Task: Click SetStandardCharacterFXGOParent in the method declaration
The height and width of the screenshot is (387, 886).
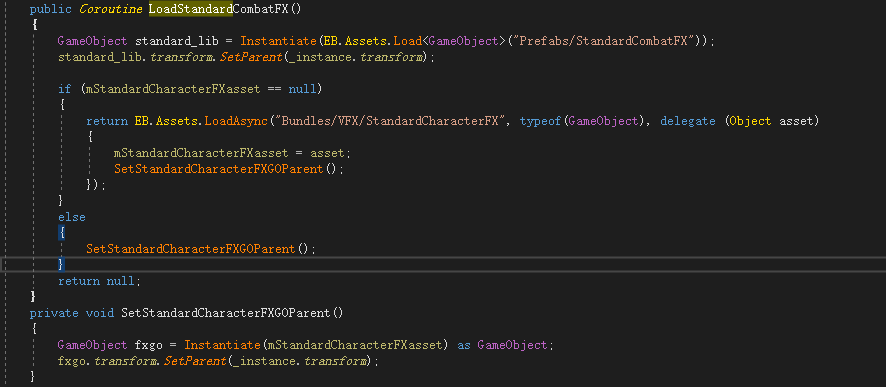Action: [x=225, y=312]
